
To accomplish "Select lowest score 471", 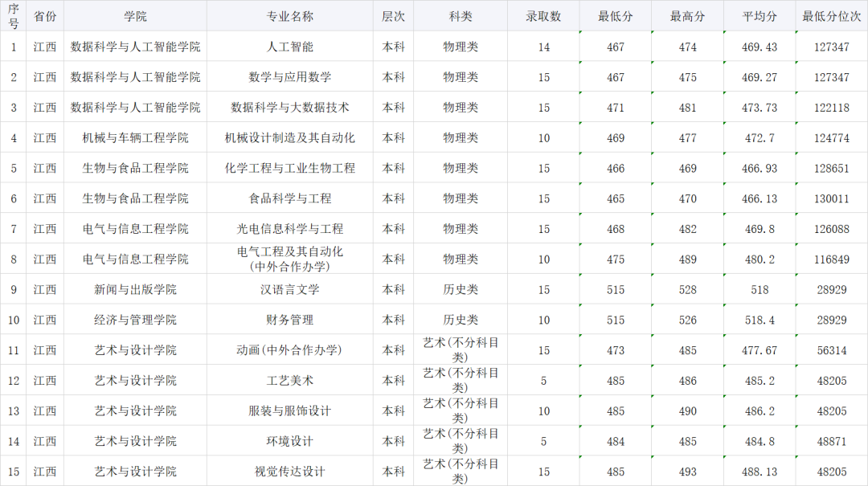I will (616, 108).
